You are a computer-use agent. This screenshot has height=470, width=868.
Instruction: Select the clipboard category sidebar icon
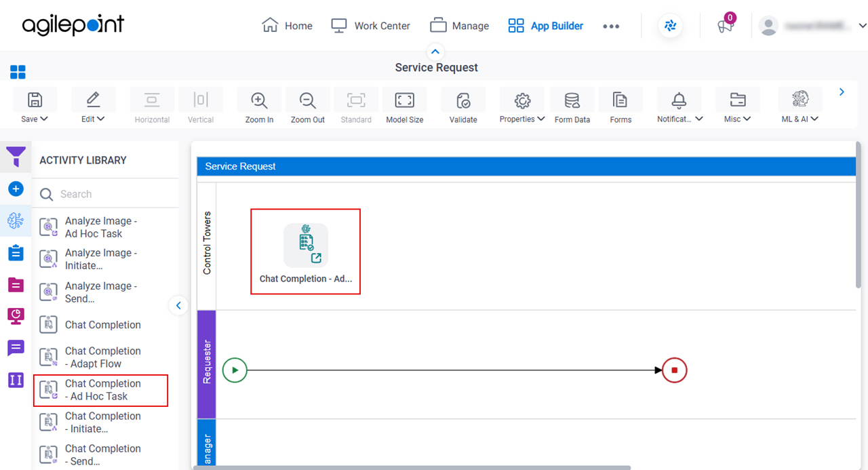(x=16, y=253)
